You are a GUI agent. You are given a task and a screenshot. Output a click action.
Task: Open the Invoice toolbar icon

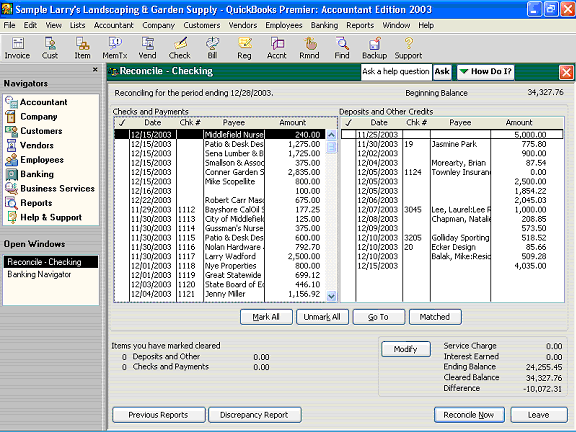click(17, 48)
